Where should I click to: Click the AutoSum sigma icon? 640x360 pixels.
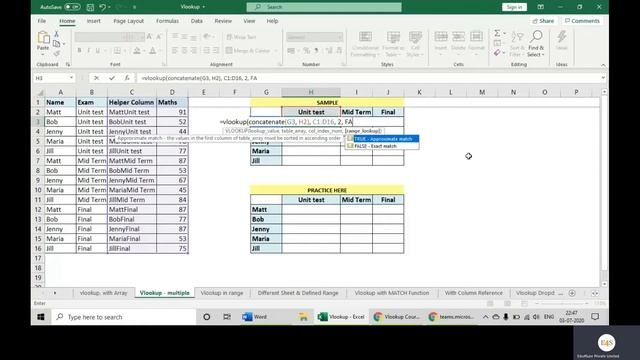(x=497, y=33)
